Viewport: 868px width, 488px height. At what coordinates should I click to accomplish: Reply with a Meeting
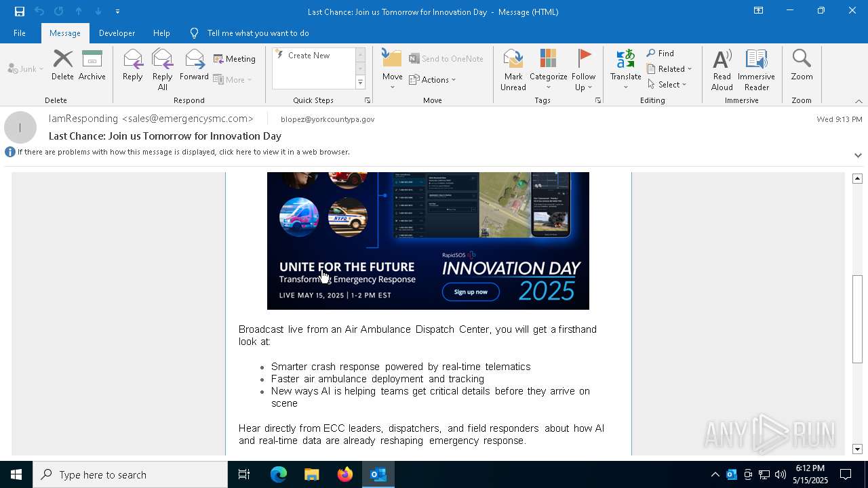pyautogui.click(x=235, y=59)
